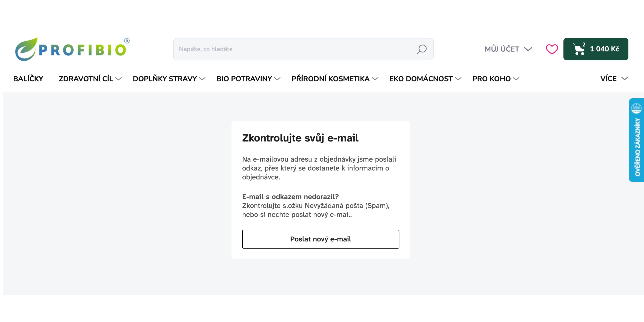This screenshot has width=644, height=322.
Task: Click the cart total 1 040 Kč
Action: (x=604, y=49)
